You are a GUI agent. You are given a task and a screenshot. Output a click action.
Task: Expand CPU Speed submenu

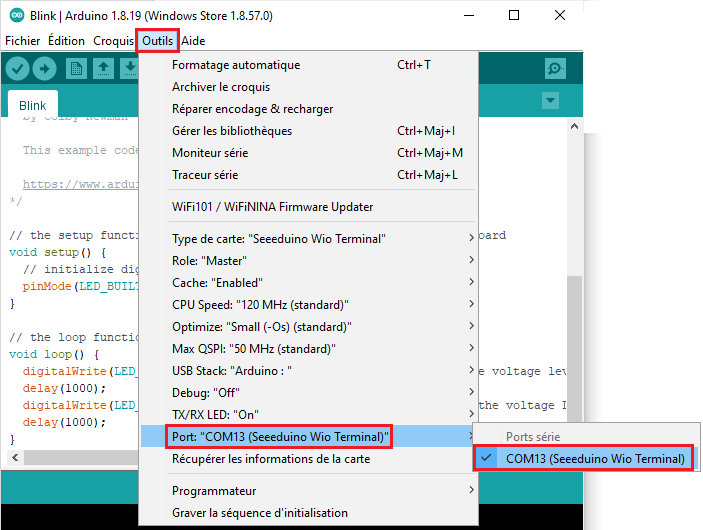click(308, 304)
